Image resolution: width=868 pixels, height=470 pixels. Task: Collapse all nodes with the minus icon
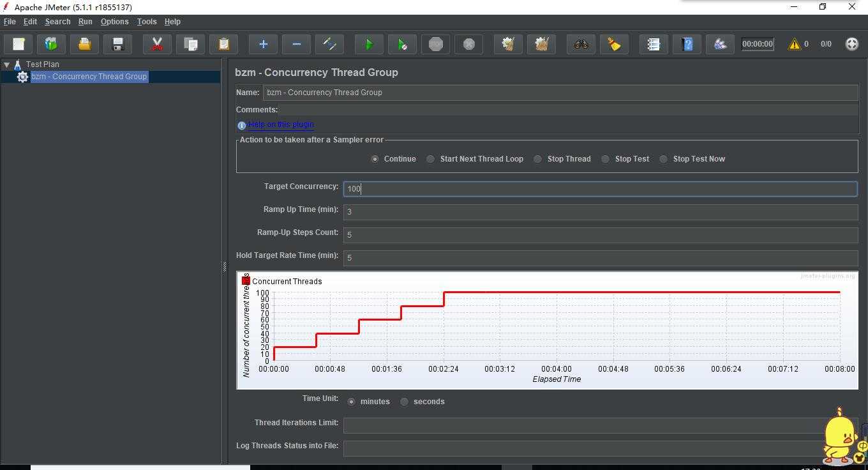pyautogui.click(x=296, y=44)
